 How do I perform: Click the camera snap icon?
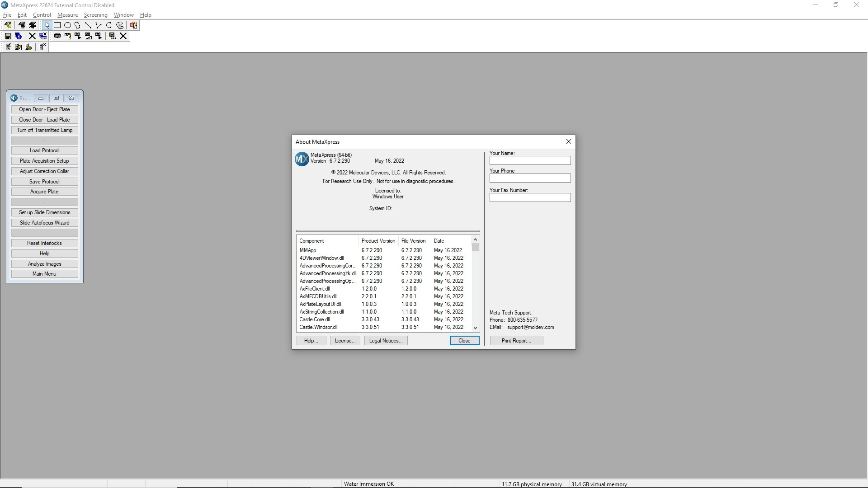57,36
